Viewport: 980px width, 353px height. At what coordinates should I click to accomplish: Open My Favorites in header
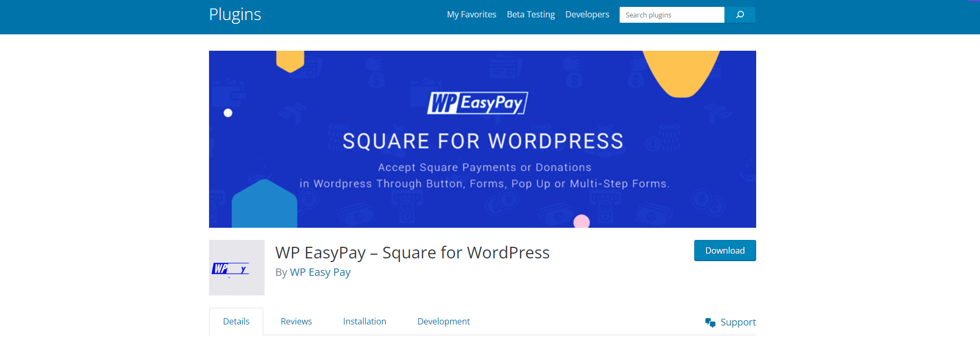(x=471, y=14)
